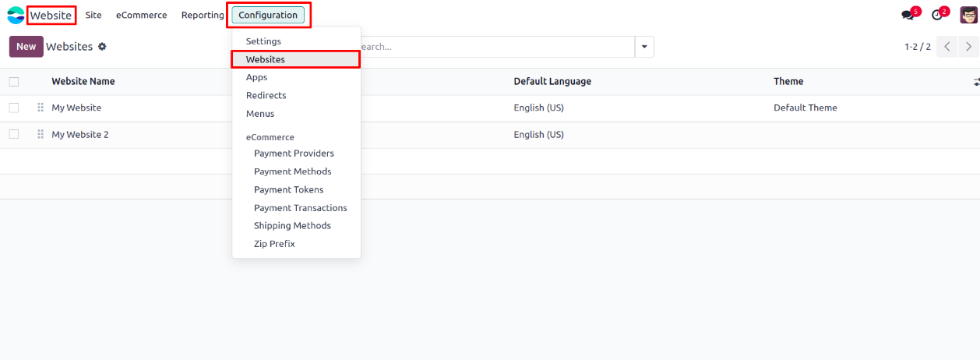Click the gear icon beside Websites title

point(102,47)
